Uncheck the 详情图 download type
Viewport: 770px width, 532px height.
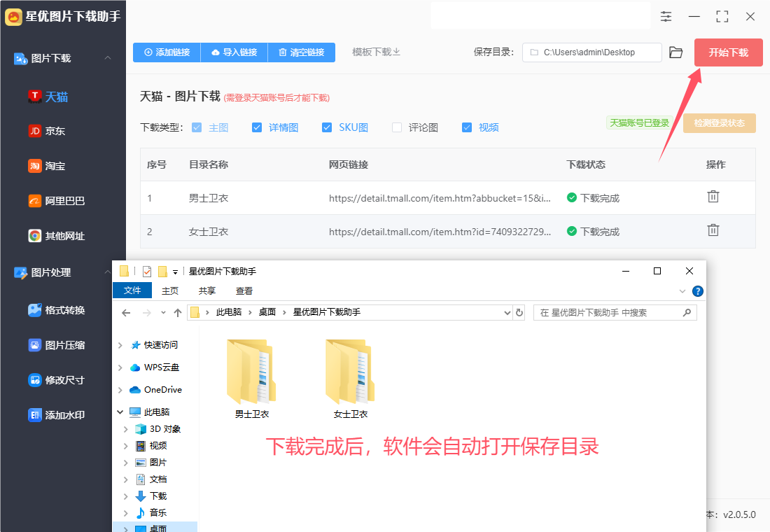coord(257,127)
